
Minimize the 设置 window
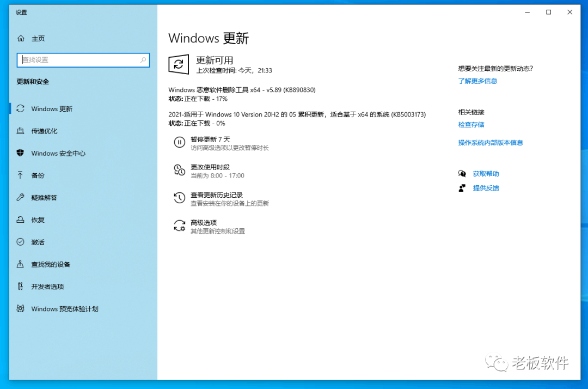pyautogui.click(x=527, y=12)
